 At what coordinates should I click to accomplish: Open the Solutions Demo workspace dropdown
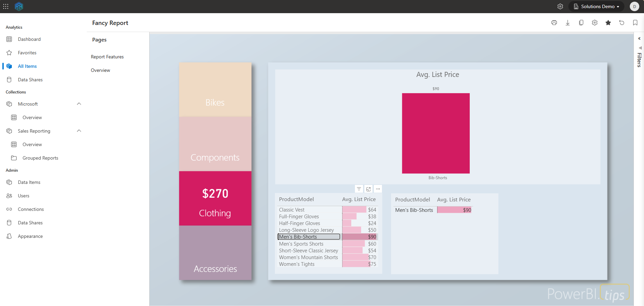coord(596,6)
